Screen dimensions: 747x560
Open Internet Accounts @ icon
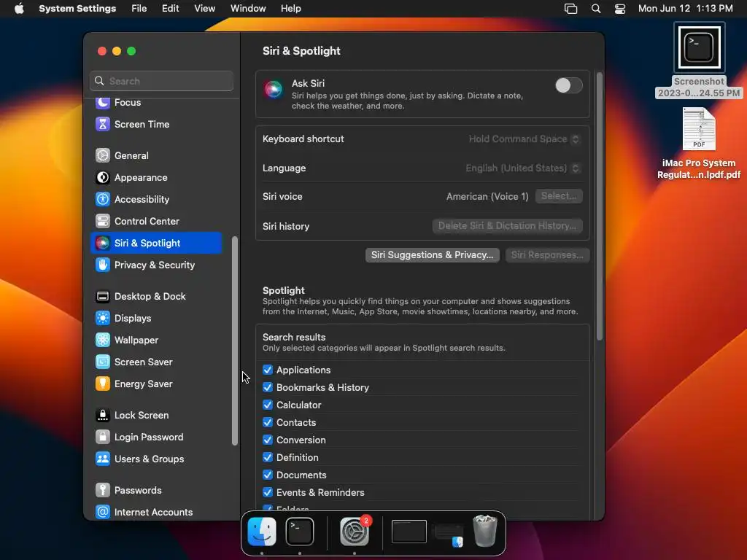(102, 513)
